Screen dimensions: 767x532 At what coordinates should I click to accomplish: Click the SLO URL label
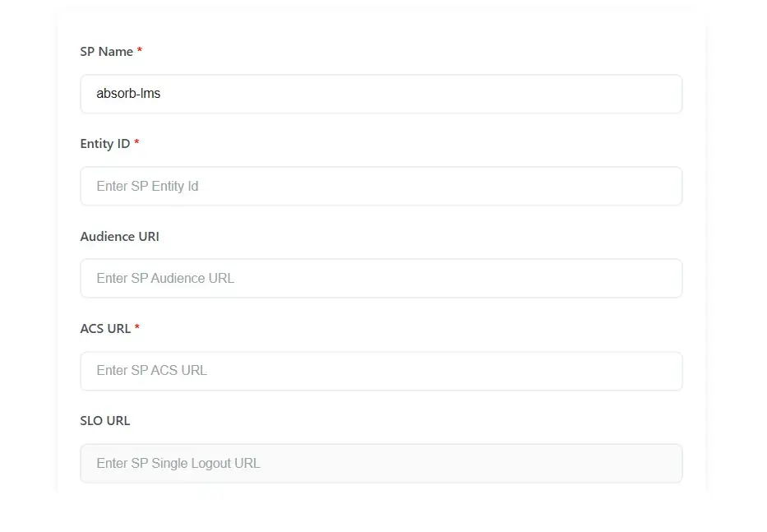104,420
